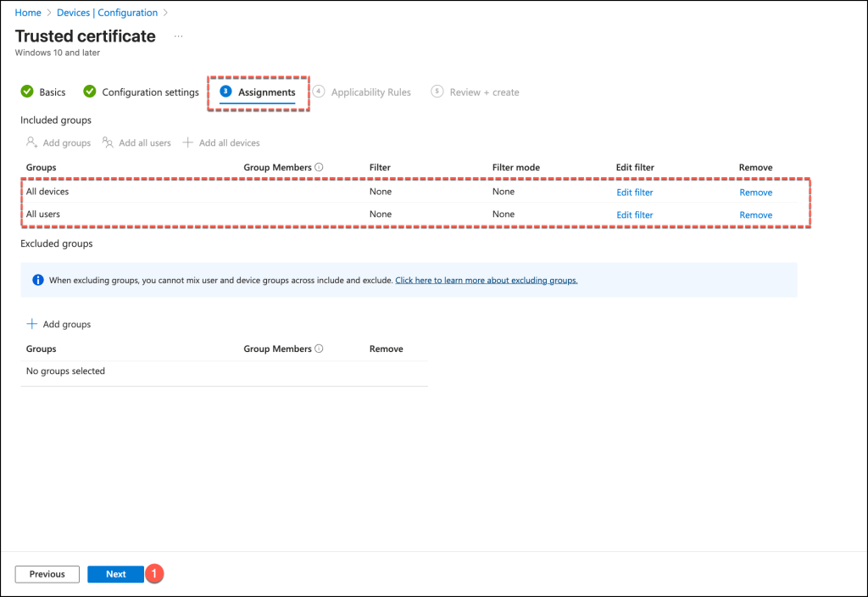
Task: Click the step 4 circle for Applicability Rules
Action: coord(318,92)
